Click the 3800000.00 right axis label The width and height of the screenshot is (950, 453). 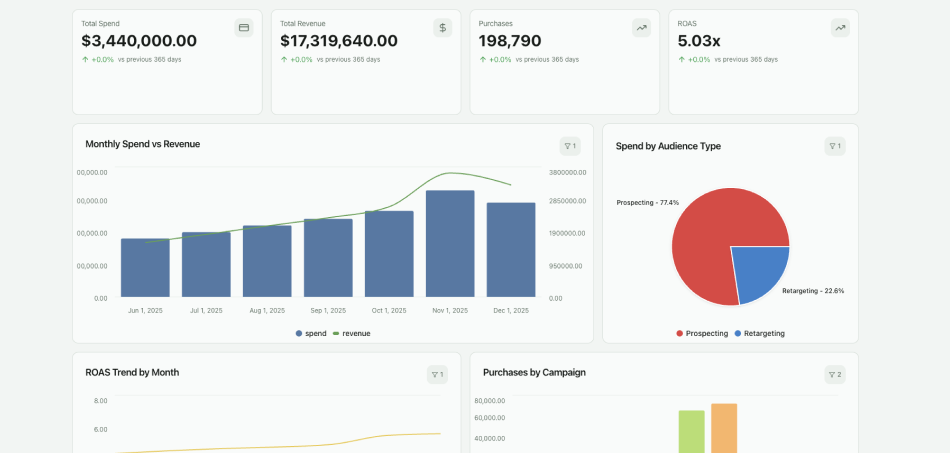[568, 173]
